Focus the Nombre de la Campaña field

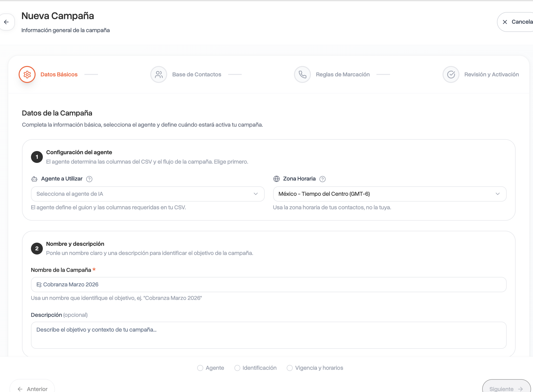point(269,284)
